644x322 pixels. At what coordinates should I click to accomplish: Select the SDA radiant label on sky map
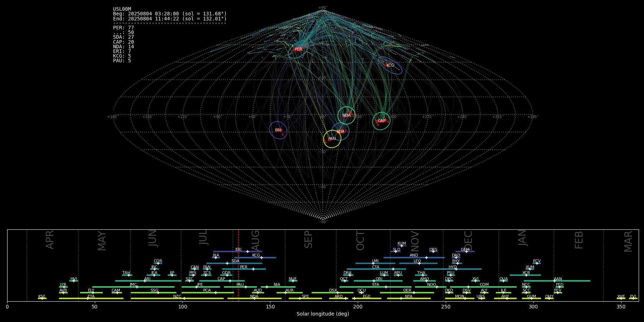coord(340,132)
